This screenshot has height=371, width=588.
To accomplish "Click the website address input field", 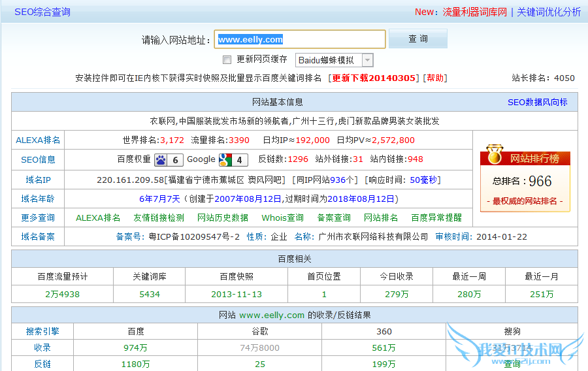I will point(301,39).
